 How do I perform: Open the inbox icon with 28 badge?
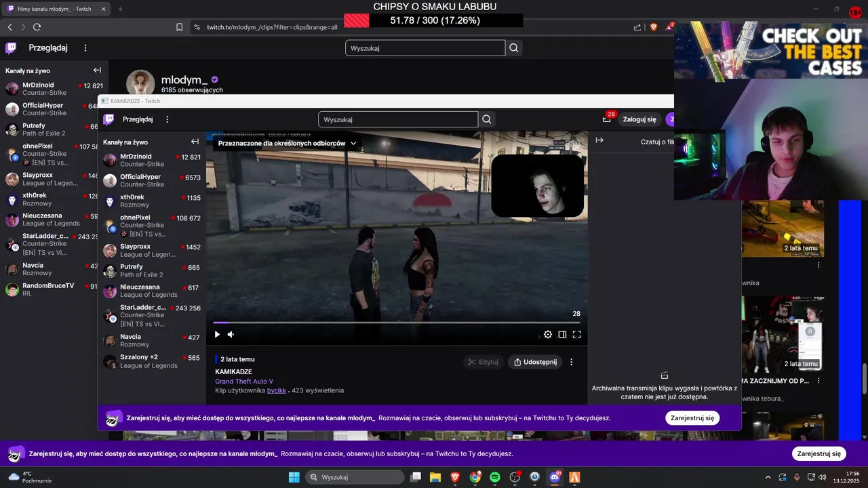(x=607, y=119)
